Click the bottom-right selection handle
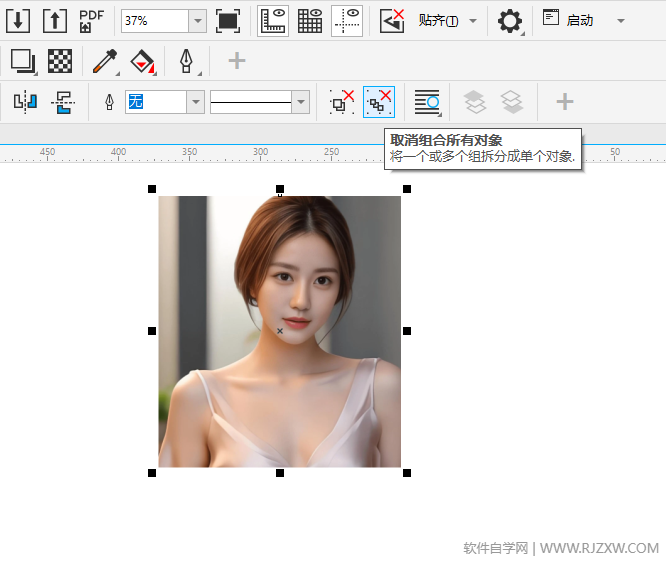 [x=407, y=473]
